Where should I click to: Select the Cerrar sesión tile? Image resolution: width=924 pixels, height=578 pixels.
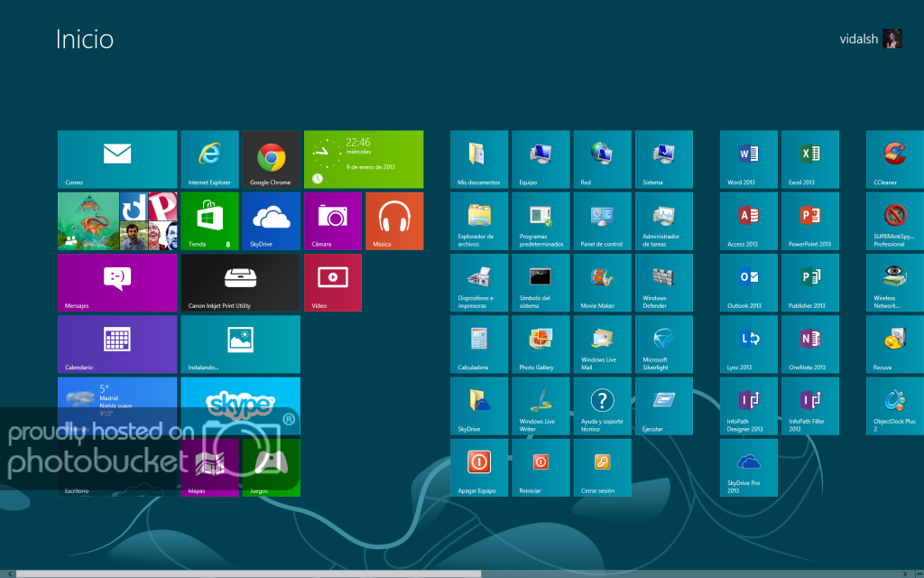click(602, 467)
